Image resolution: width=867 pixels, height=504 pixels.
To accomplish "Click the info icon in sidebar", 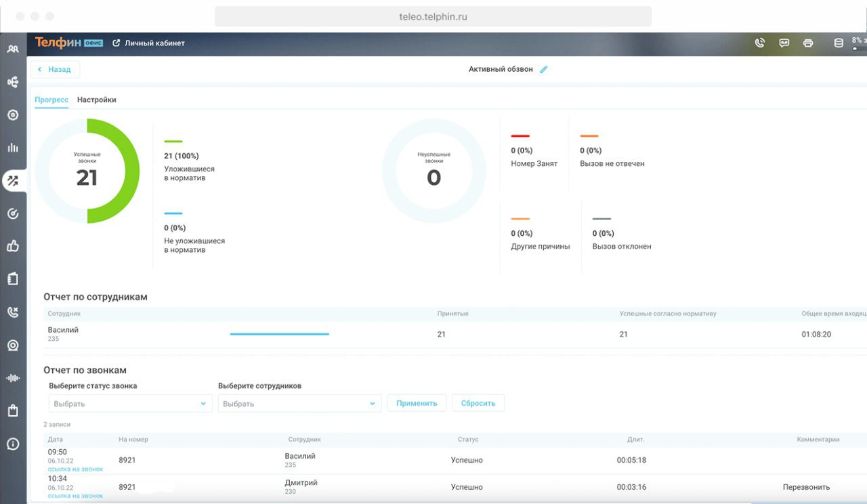I will 13,444.
